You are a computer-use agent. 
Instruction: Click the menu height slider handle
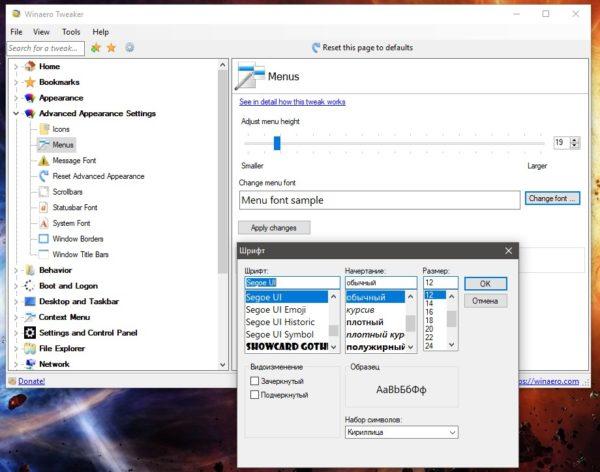(277, 143)
